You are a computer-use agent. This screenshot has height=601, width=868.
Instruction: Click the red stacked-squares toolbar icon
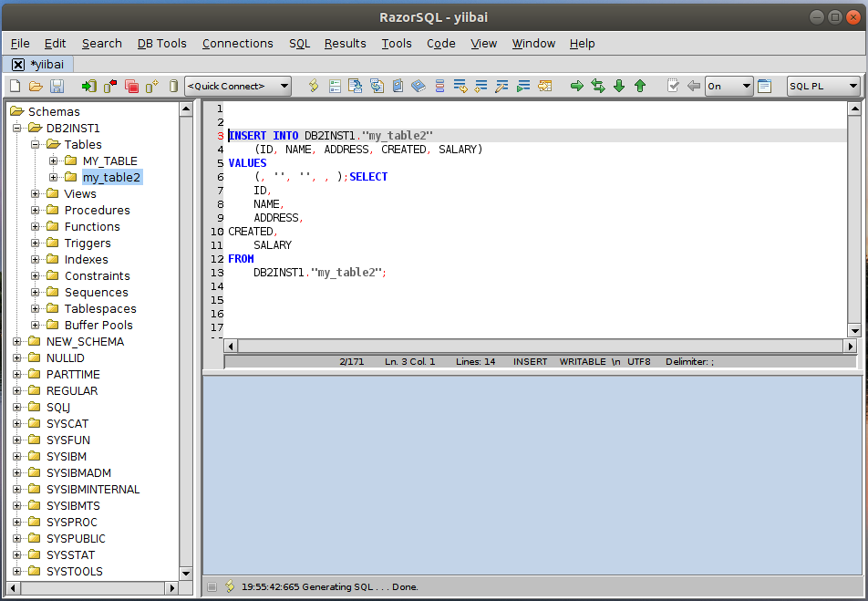click(131, 86)
